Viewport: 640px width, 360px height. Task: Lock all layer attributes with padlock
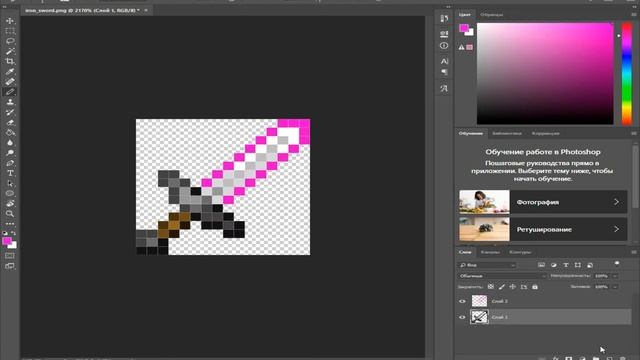click(x=535, y=287)
